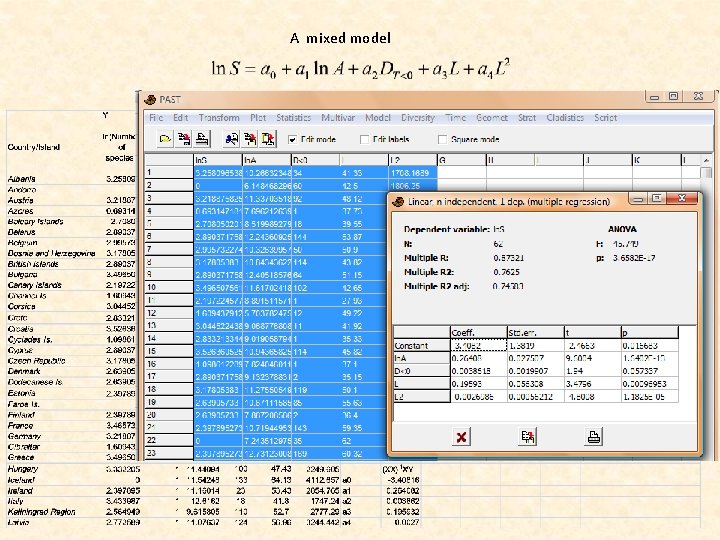Viewport: 720px width, 540px height.
Task: Click the fourth PAST toolbar icon beside print
Action: click(231, 139)
